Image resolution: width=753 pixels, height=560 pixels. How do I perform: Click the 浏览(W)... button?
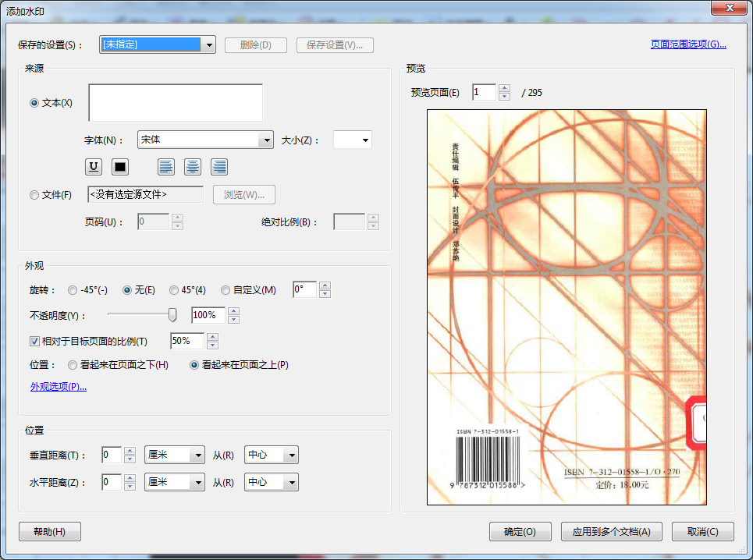[x=244, y=195]
